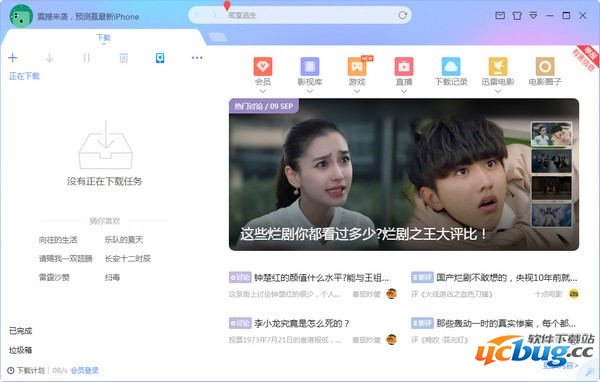Click the trash delete task icon
This screenshot has width=600, height=382.
(x=123, y=58)
